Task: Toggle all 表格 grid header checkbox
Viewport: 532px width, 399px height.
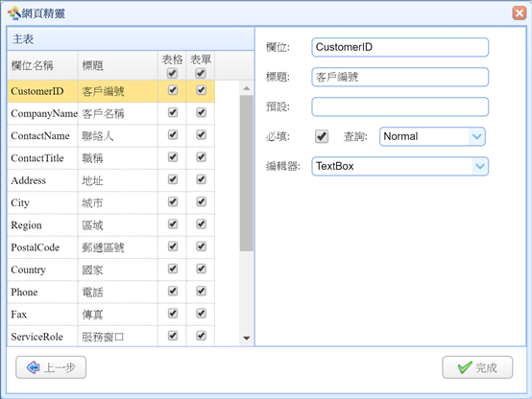Action: pos(172,73)
